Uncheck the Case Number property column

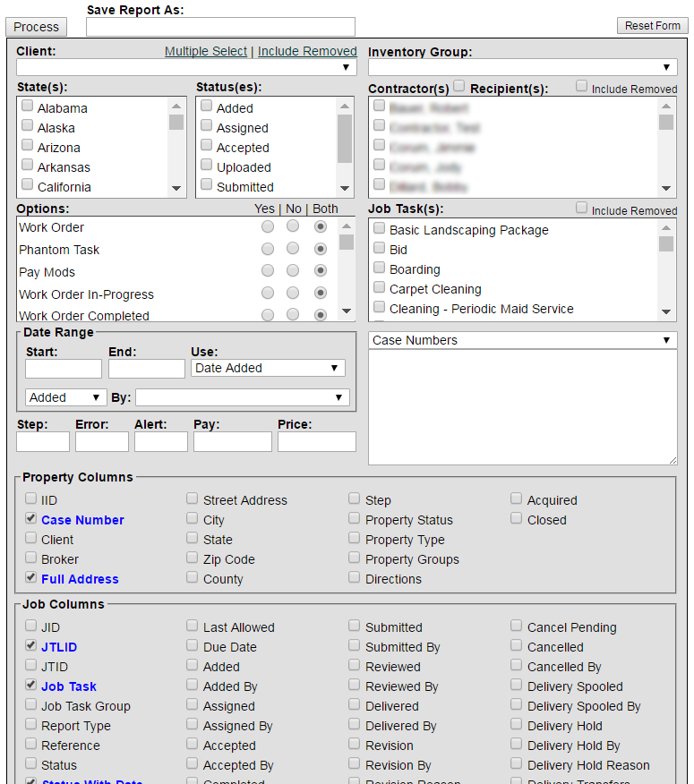tap(31, 518)
